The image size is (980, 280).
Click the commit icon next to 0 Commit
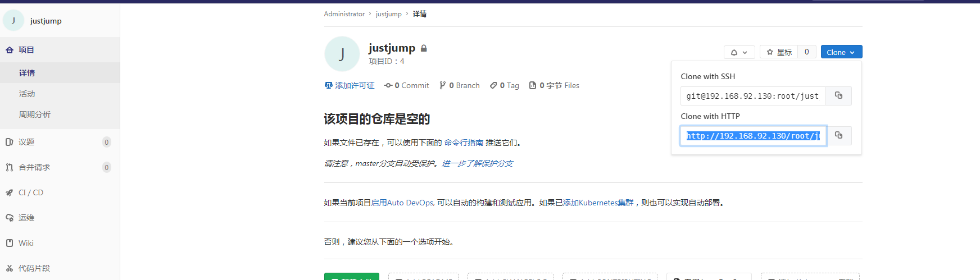coord(388,85)
